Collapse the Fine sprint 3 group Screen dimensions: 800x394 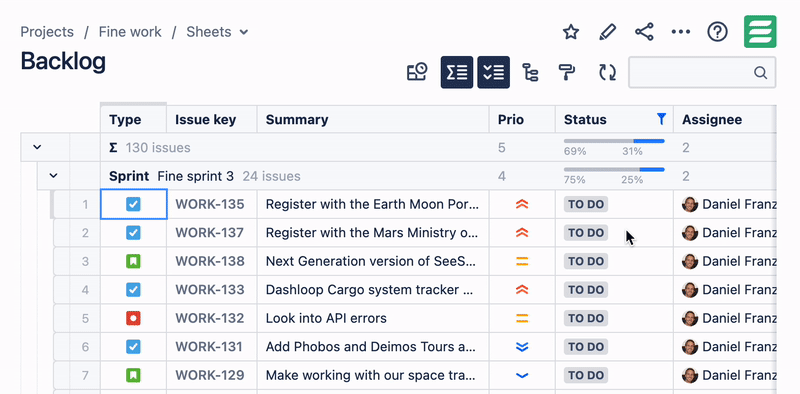pos(53,176)
